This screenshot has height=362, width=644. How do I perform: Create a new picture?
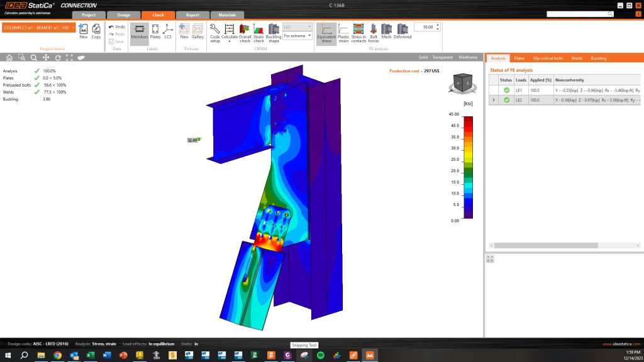coord(184,31)
